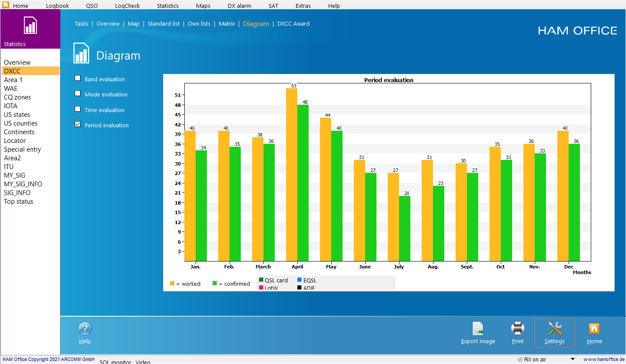Screen dimensions: 626x364
Task: Click the blue EQSL color swatch in legend
Action: click(300, 280)
